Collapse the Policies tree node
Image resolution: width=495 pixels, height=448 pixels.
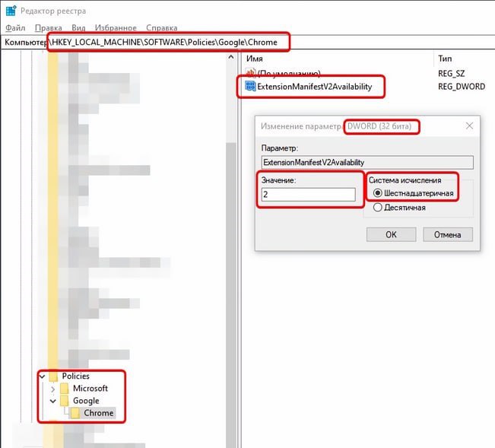click(x=42, y=377)
